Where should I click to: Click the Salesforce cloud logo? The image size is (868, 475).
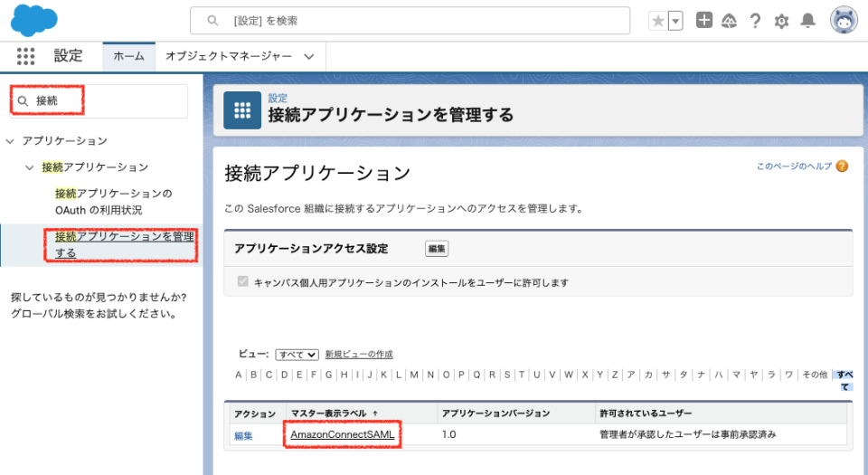click(x=34, y=20)
